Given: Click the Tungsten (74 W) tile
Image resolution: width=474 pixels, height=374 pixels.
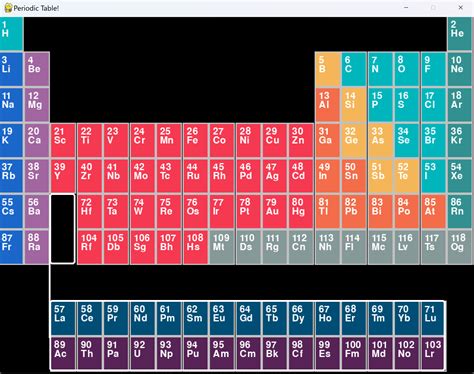Looking at the screenshot, I should 143,211.
